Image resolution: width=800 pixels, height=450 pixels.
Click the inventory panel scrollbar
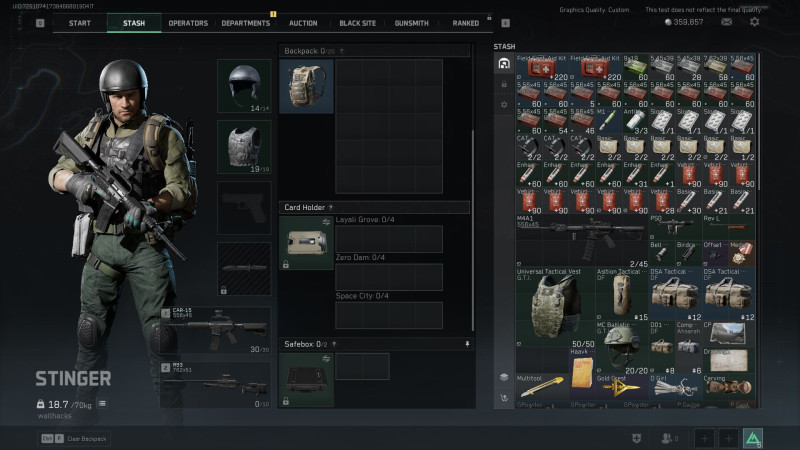[473, 230]
